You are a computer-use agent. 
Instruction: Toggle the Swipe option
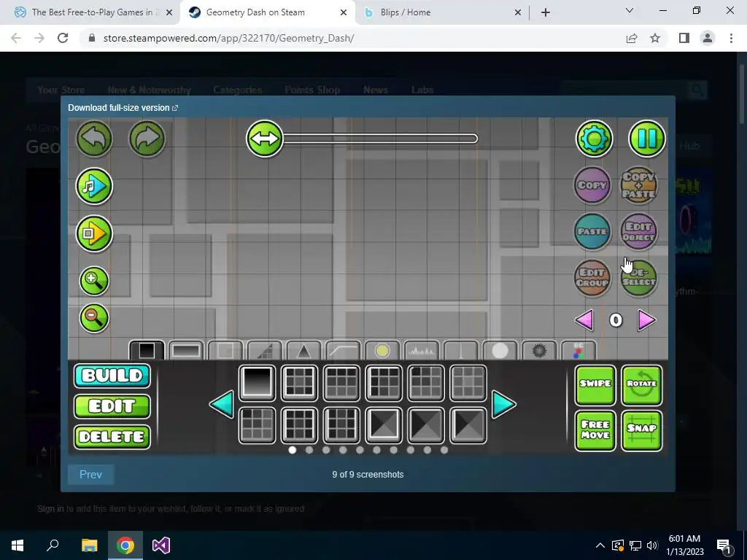point(595,385)
